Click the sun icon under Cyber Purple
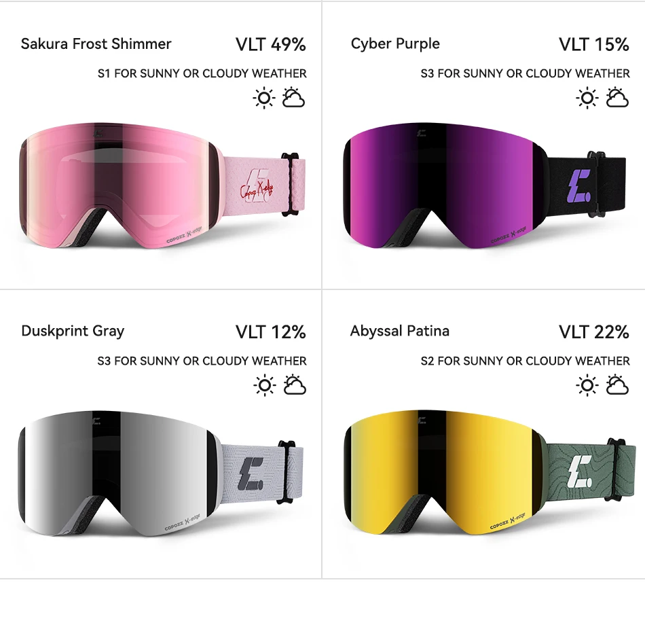Screen dimensions: 645x644 coord(587,98)
